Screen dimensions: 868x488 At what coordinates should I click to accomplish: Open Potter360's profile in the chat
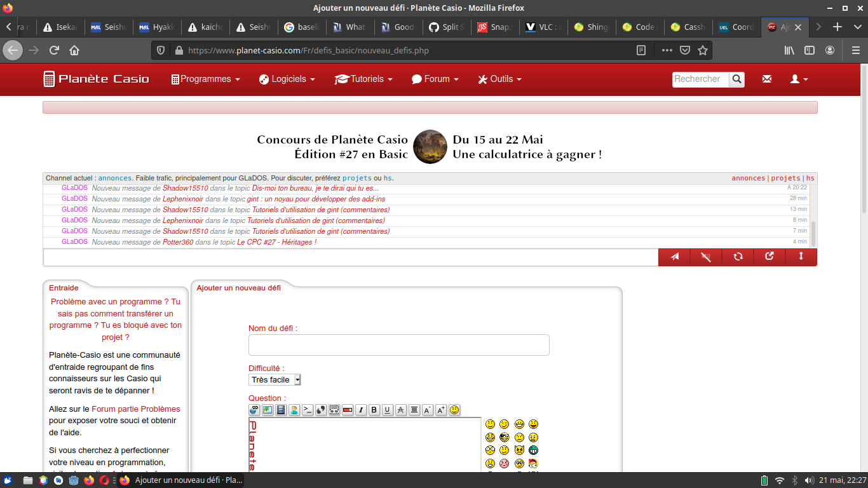(x=178, y=242)
